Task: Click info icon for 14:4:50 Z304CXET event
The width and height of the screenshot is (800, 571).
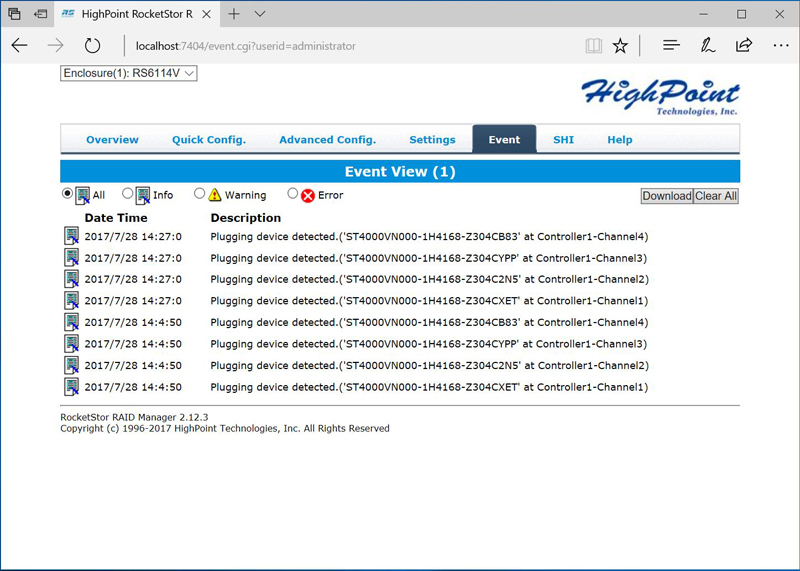Action: pos(71,387)
